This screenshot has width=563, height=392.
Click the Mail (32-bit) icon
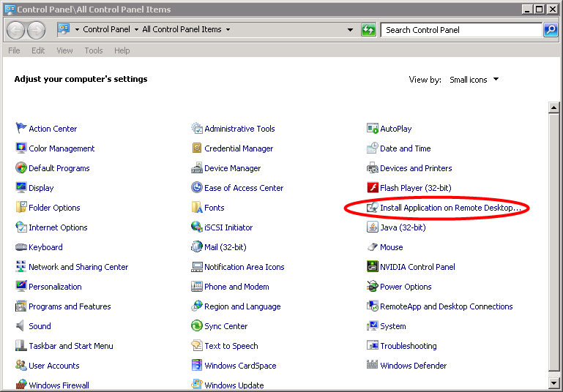tap(196, 246)
